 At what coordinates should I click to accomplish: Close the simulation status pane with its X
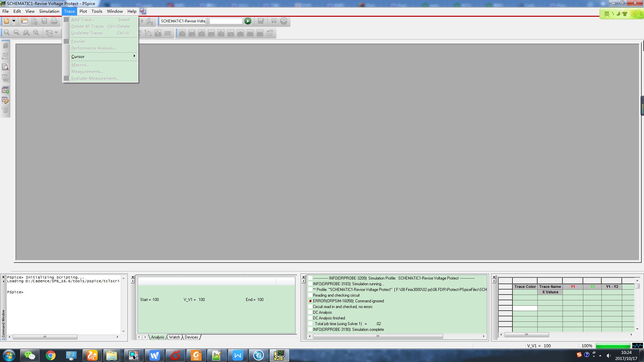pyautogui.click(x=133, y=277)
